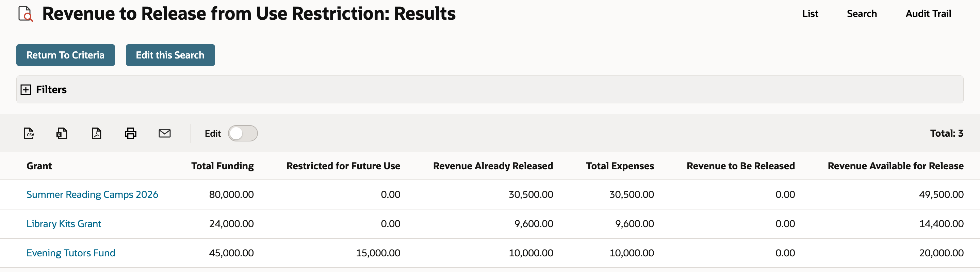Select the 14,400.00 available revenue cell
Image resolution: width=980 pixels, height=272 pixels.
pyautogui.click(x=941, y=224)
